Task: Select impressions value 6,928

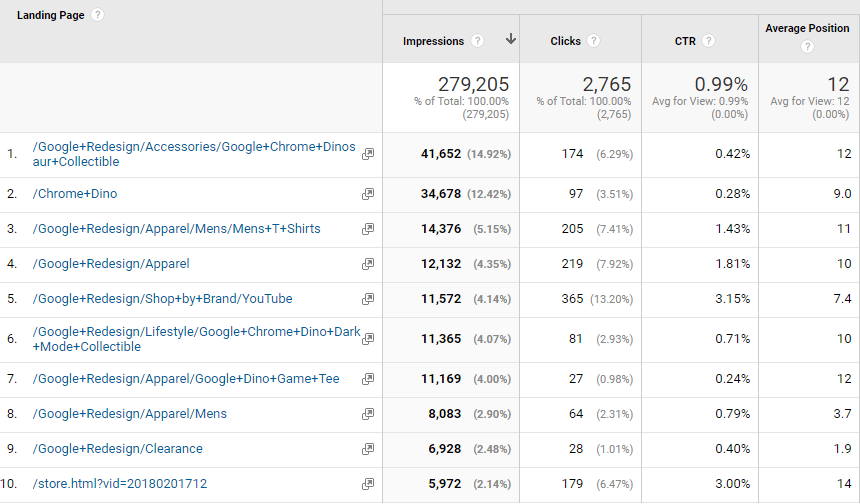Action: pyautogui.click(x=444, y=449)
